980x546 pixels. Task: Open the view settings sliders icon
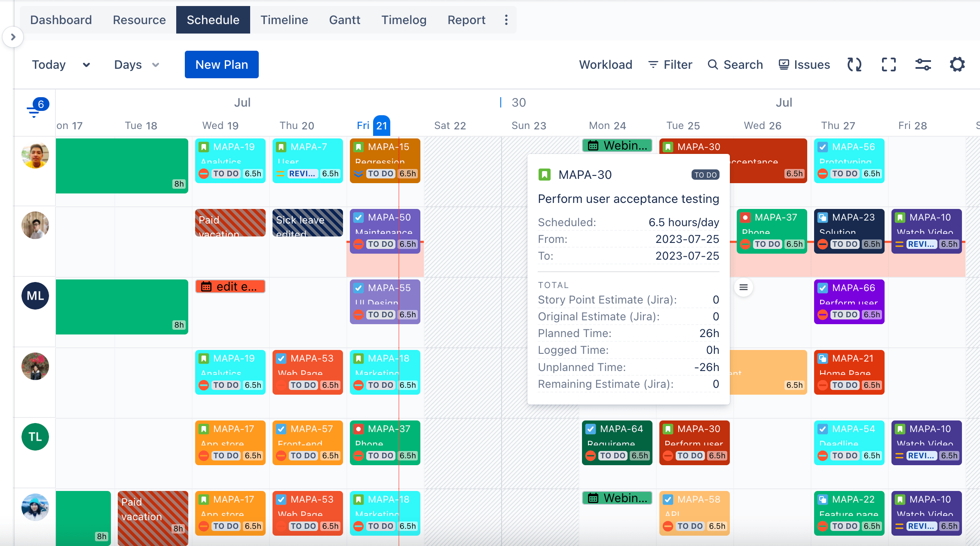click(923, 64)
